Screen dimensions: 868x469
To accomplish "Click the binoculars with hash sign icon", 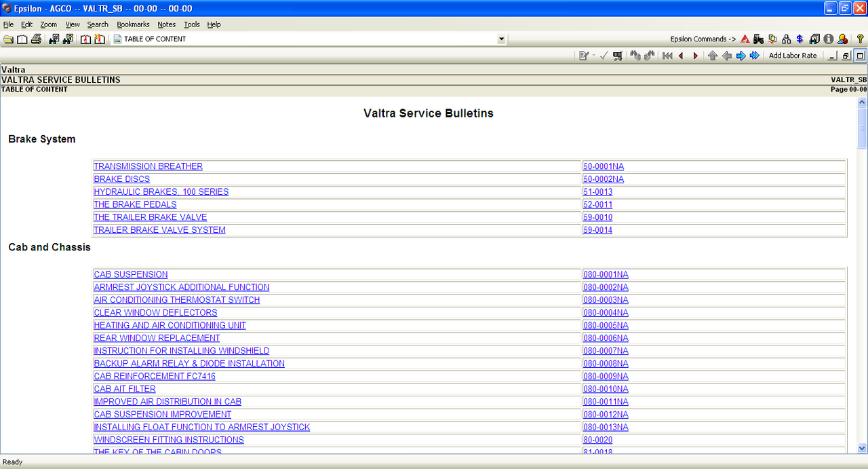I will pyautogui.click(x=54, y=39).
